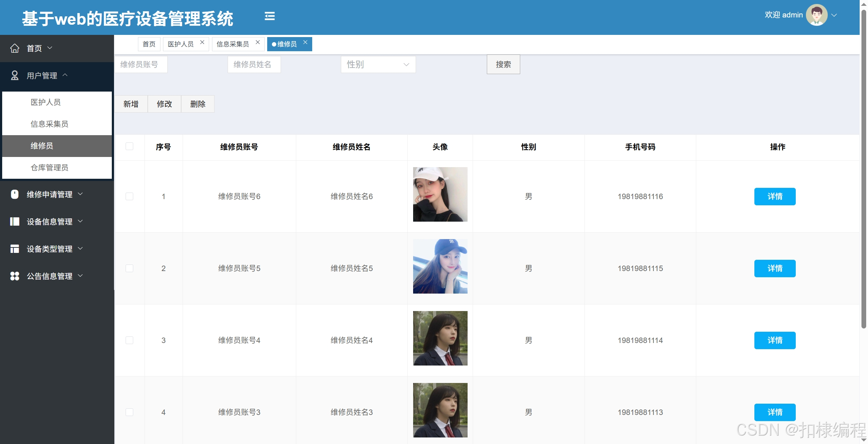Click the avatar photo of 维修员姓名4
Image resolution: width=868 pixels, height=444 pixels.
click(x=440, y=338)
